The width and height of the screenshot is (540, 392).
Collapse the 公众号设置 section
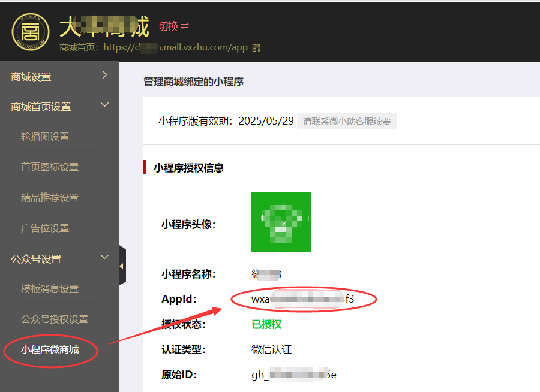coord(57,258)
